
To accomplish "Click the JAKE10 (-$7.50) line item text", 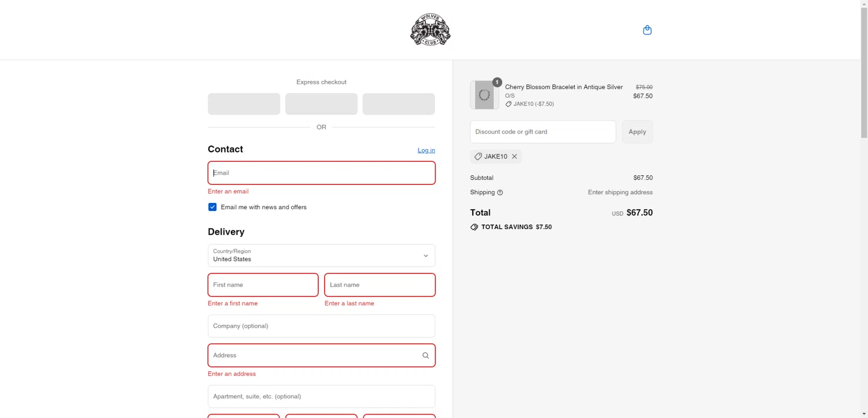I will click(534, 104).
